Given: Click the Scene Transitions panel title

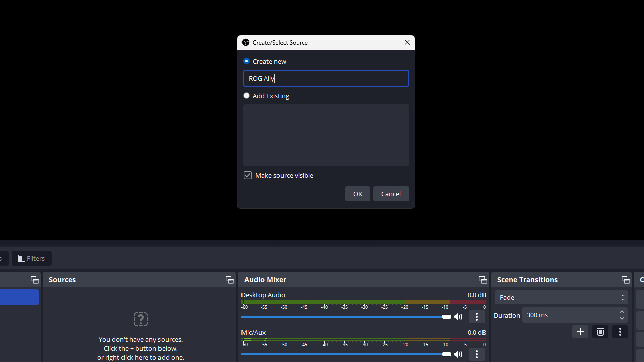Looking at the screenshot, I should point(527,280).
